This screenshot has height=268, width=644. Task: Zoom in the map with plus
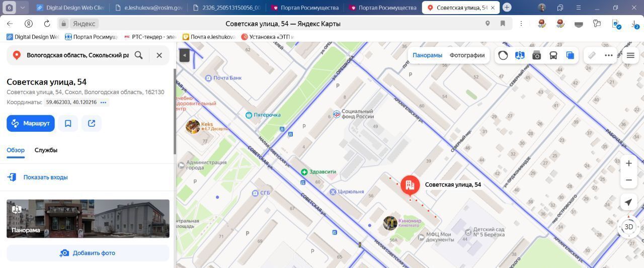coord(629,163)
